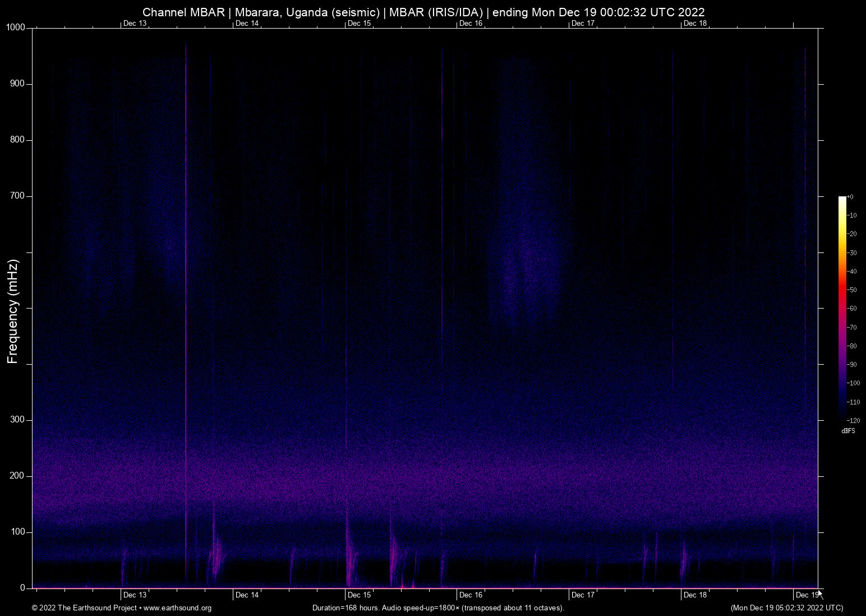Click the 300 frequency tick label
Screen dimensions: 866x616
click(x=17, y=419)
